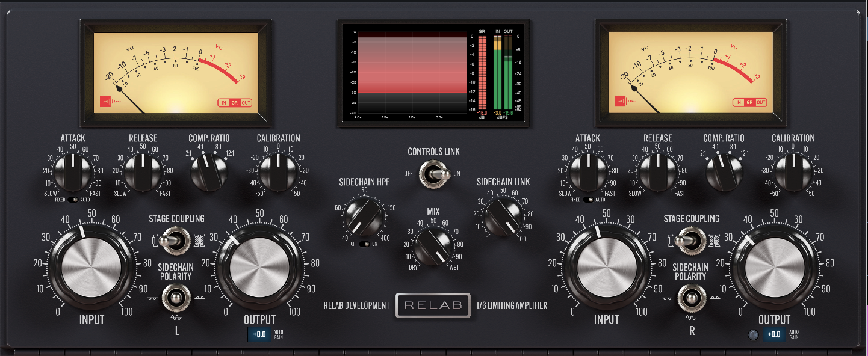Flip the left channel Stage Coupling switch
868x356 pixels.
point(173,240)
